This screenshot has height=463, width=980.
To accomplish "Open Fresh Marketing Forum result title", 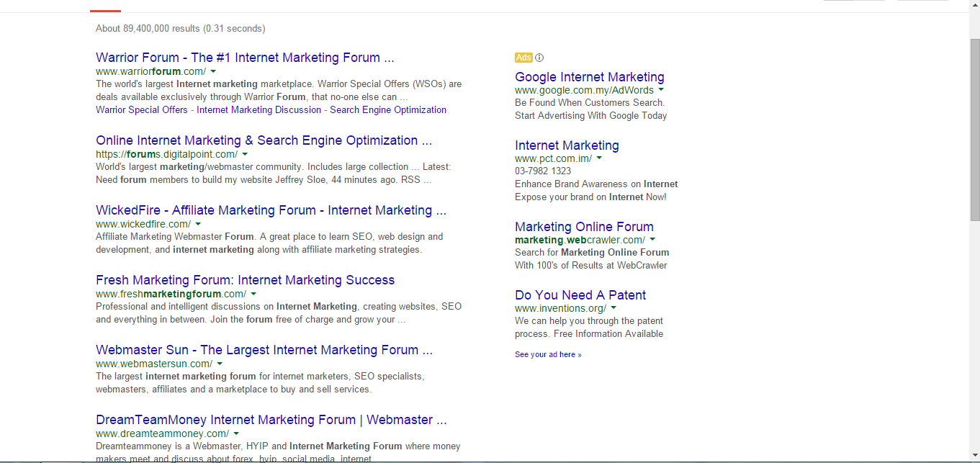I will pyautogui.click(x=245, y=280).
